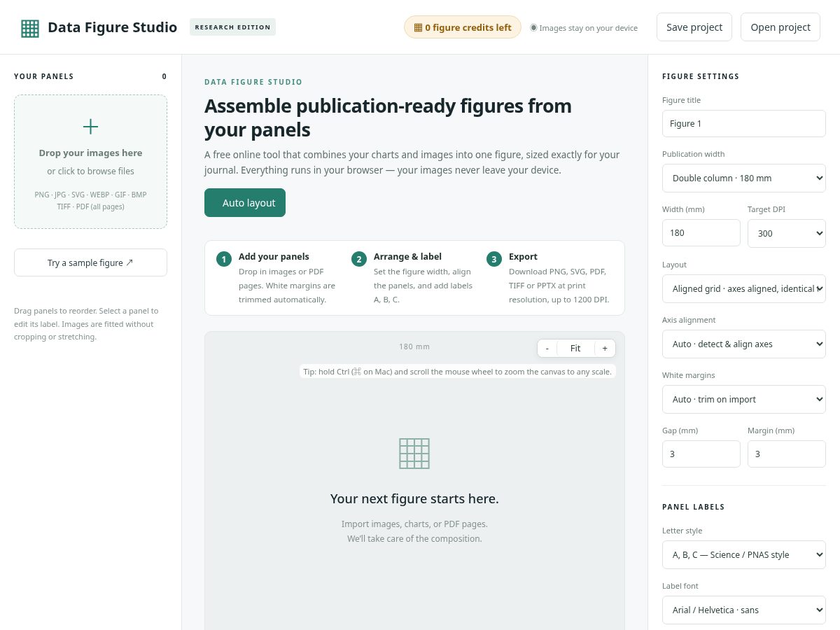The image size is (840, 630).
Task: Click the YOUR PANELS heading
Action: [43, 76]
